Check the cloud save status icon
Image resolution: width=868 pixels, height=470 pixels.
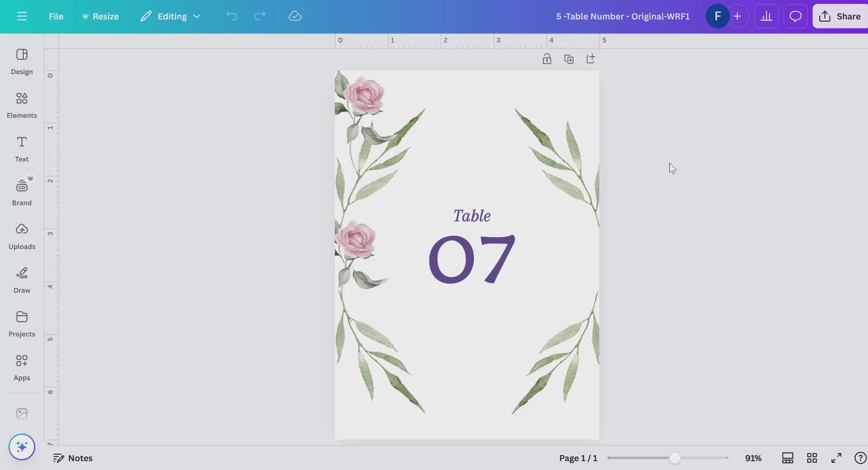295,16
